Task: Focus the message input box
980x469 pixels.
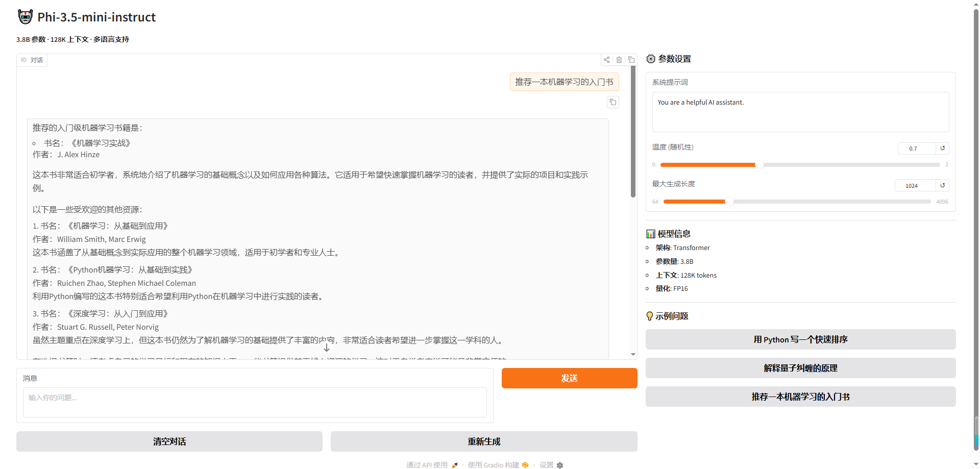Action: click(x=255, y=402)
